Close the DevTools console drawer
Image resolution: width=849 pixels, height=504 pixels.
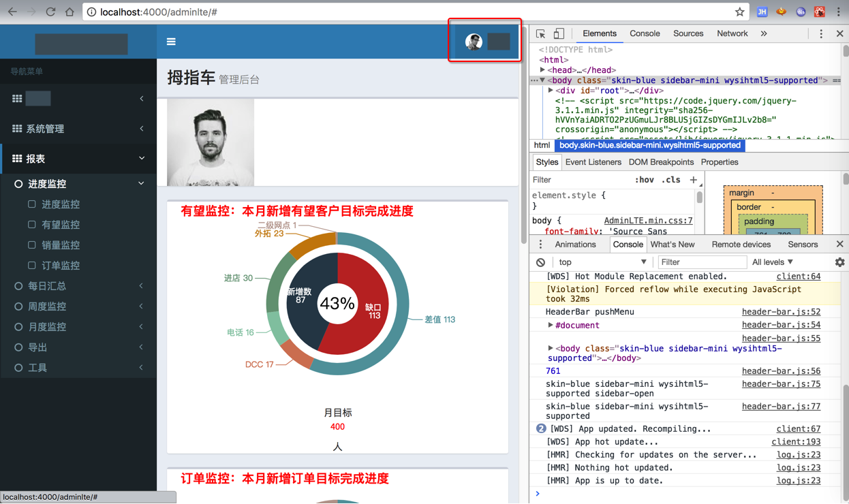coord(839,245)
